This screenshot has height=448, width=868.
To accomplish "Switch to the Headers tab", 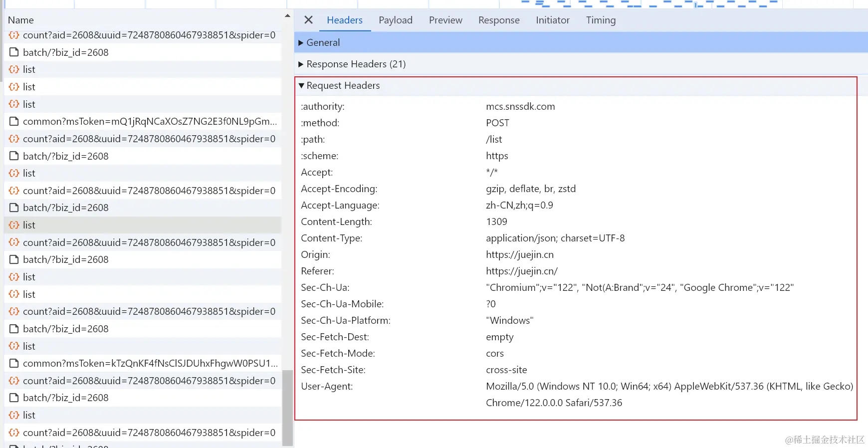I will [345, 20].
